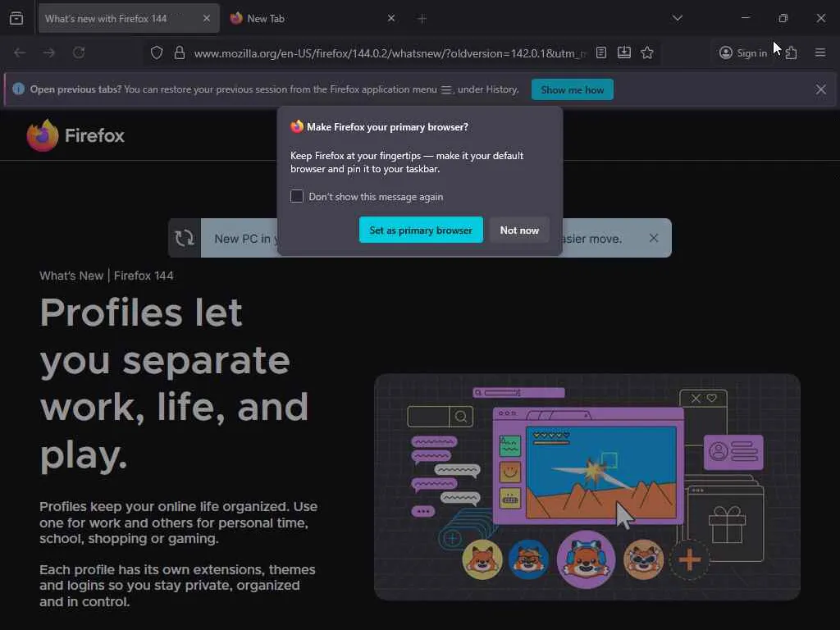The height and width of the screenshot is (630, 840).
Task: Open the Firefox View icon
Action: (x=16, y=18)
